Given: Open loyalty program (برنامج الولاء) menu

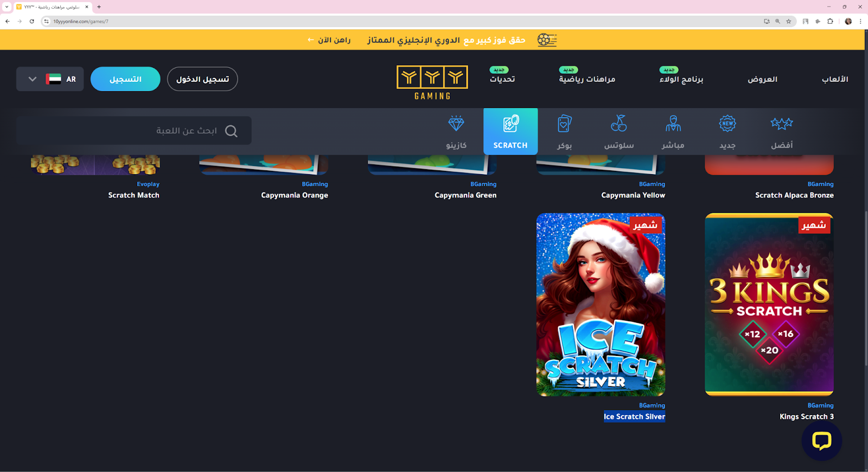Looking at the screenshot, I should pyautogui.click(x=681, y=79).
